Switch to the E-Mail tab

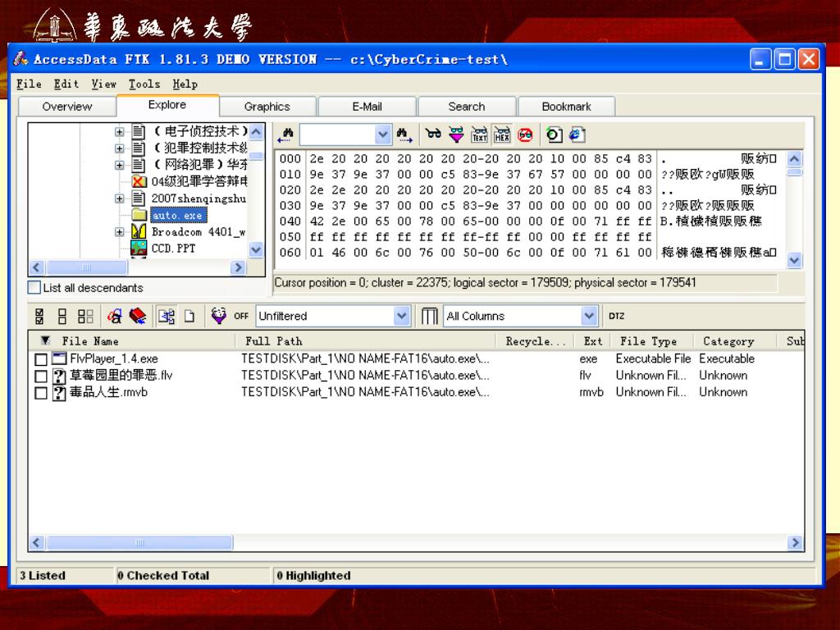(367, 106)
